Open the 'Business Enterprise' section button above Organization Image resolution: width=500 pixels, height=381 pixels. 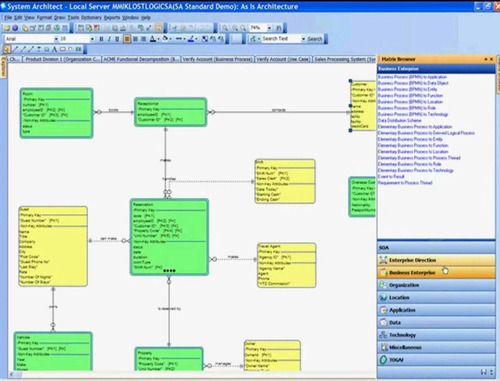436,273
